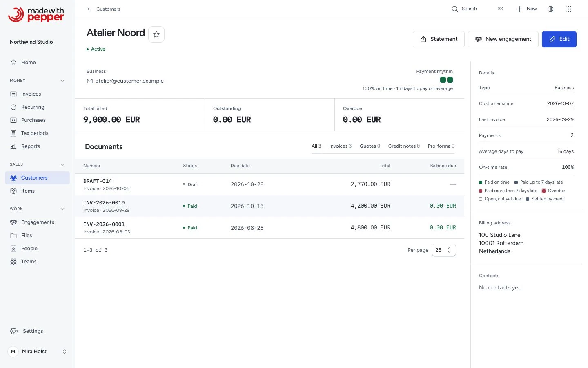This screenshot has width=588, height=368.
Task: Switch to the Invoices tab
Action: 341,146
